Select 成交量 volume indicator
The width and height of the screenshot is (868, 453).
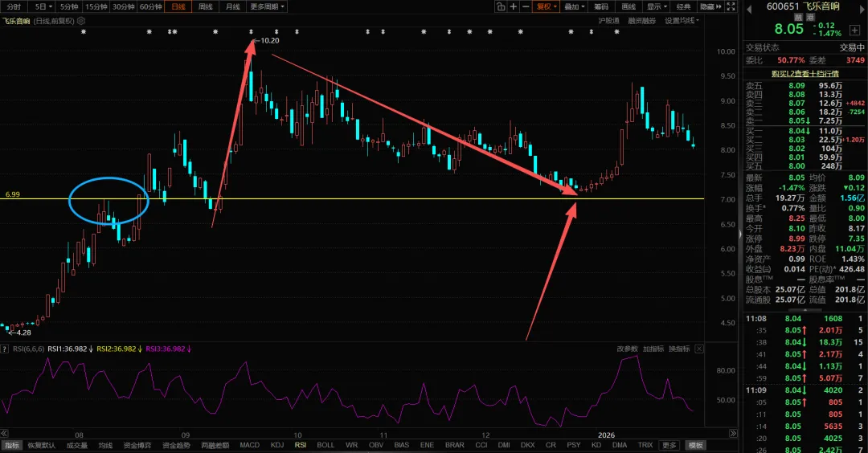pos(77,445)
